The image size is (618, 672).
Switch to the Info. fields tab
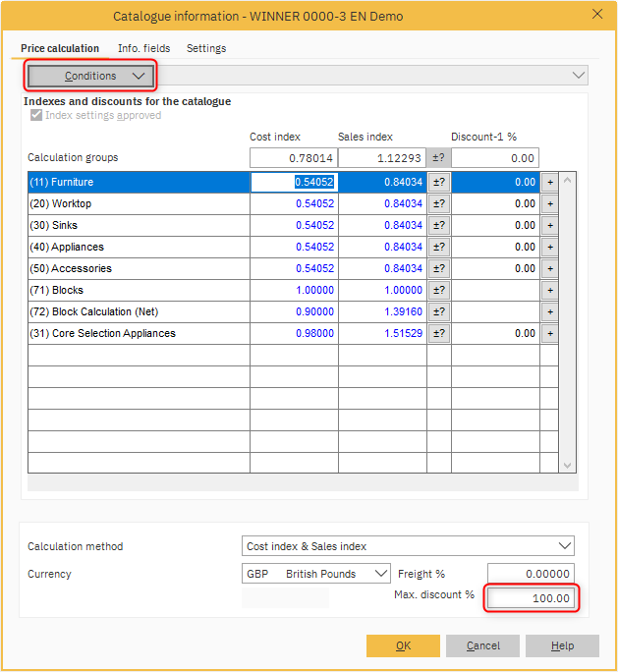(x=143, y=48)
